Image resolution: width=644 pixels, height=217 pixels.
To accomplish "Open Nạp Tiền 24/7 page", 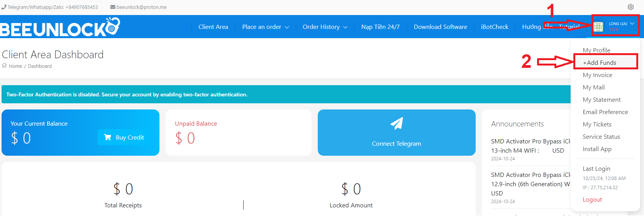I will pyautogui.click(x=380, y=27).
